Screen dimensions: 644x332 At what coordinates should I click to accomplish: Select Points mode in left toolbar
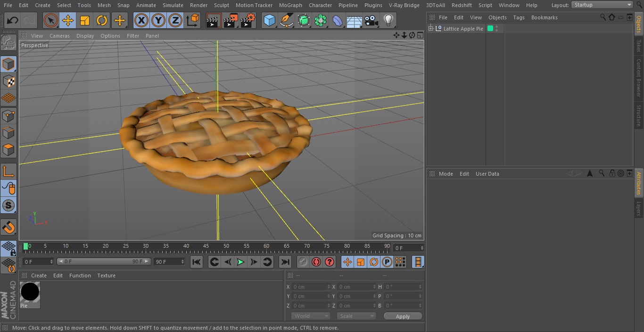(8, 115)
